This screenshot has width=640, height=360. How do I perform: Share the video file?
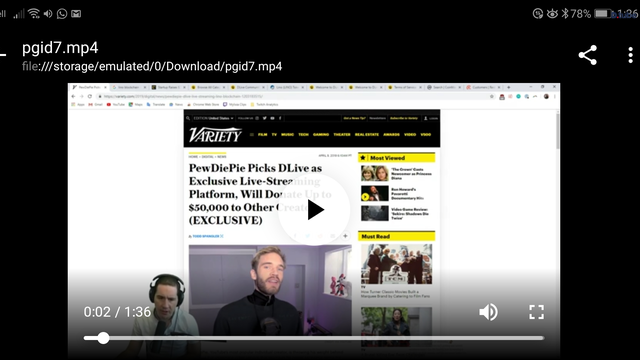587,55
